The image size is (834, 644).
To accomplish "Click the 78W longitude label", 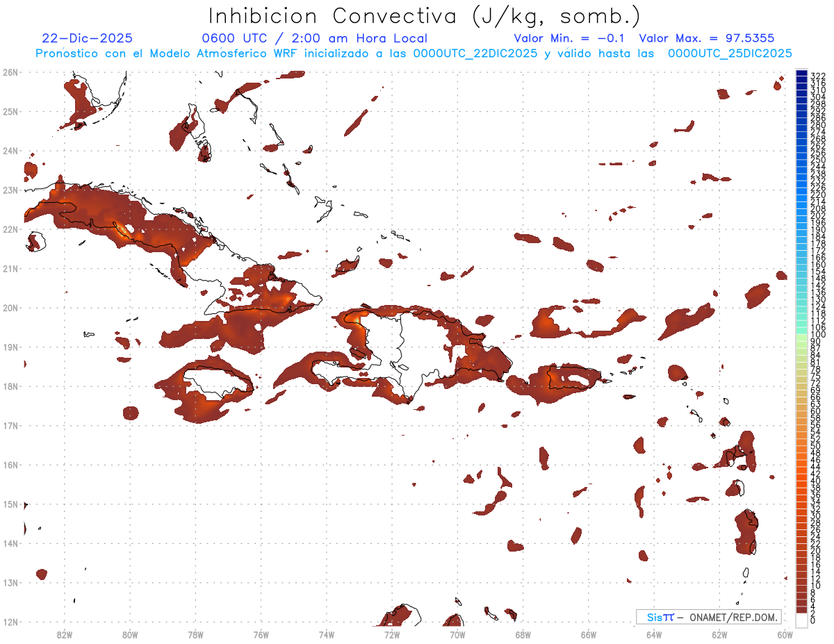I will click(x=195, y=634).
